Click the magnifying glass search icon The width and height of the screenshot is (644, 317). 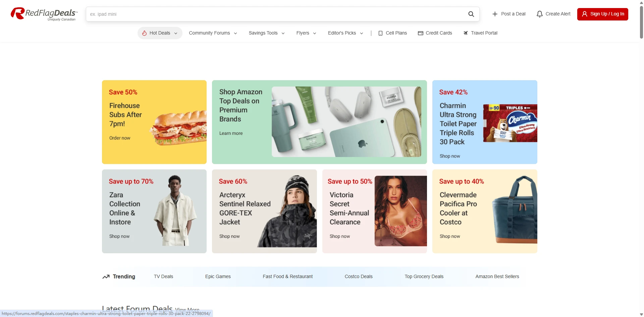[471, 14]
